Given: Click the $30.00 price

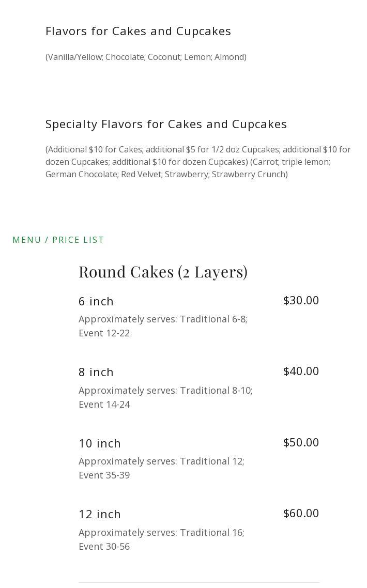Looking at the screenshot, I should tap(301, 300).
